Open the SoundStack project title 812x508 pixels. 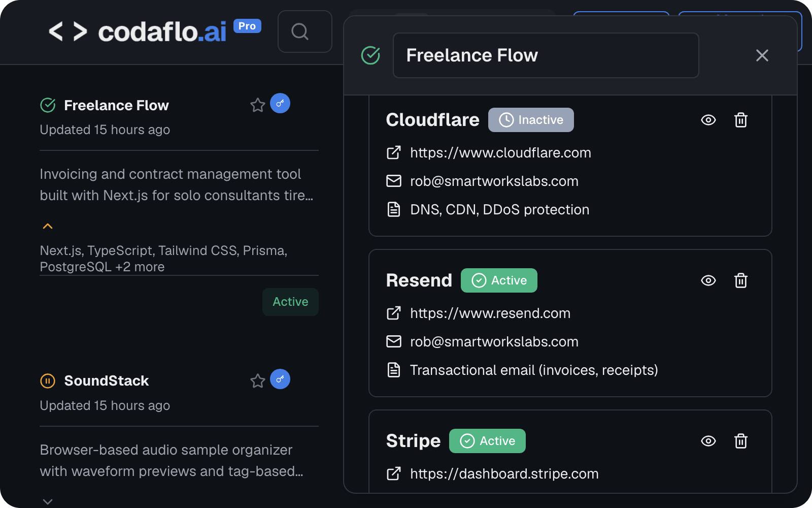pos(106,380)
